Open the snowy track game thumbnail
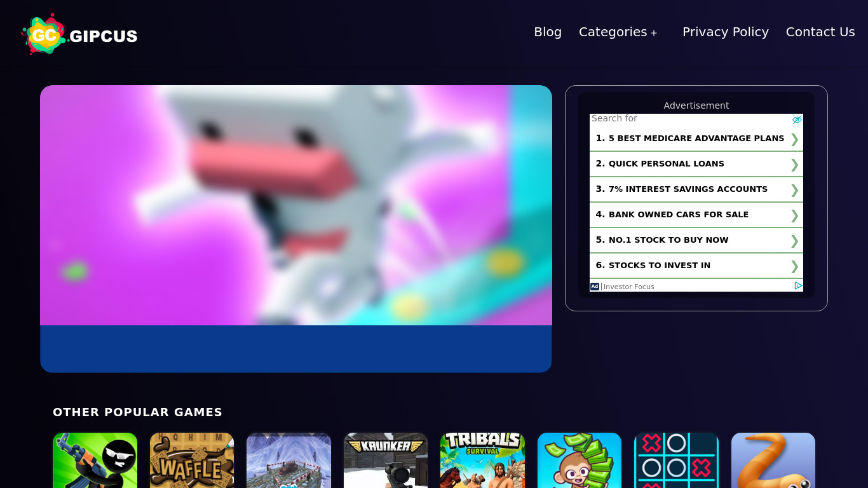This screenshot has width=868, height=488. click(x=289, y=460)
